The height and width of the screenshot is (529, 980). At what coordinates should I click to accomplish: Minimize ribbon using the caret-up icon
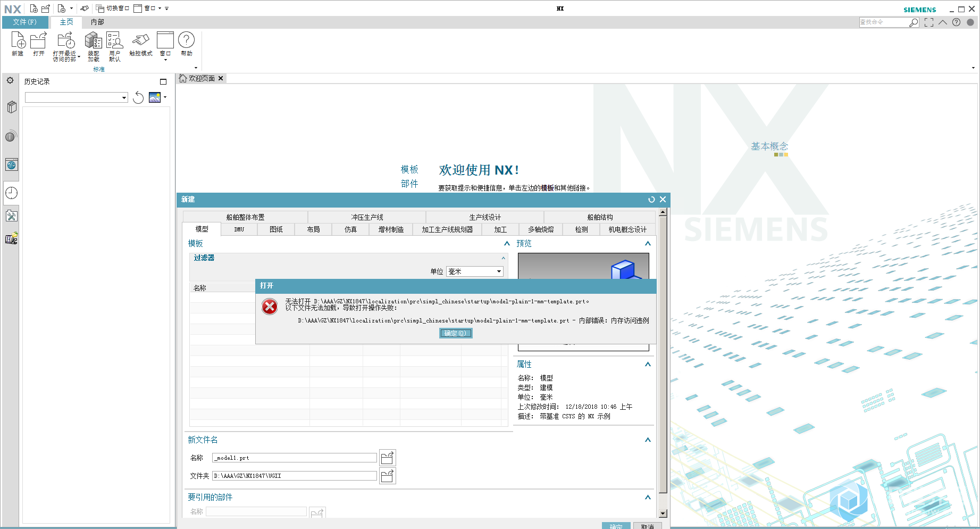point(943,22)
